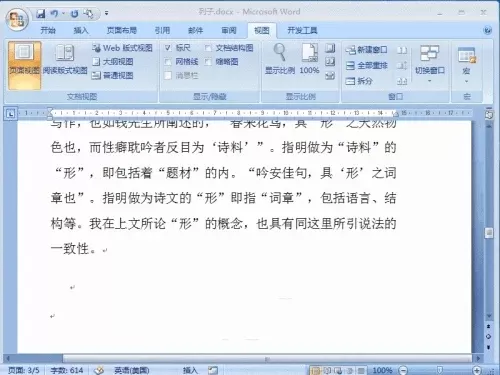Click 字数: 614 word count
The image size is (500, 375).
click(67, 370)
